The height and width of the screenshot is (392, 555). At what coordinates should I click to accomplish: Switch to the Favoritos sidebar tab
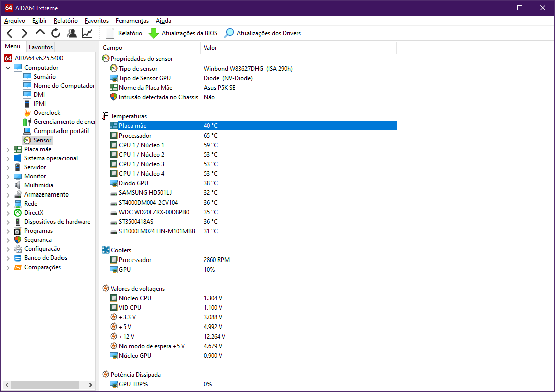[x=41, y=47]
